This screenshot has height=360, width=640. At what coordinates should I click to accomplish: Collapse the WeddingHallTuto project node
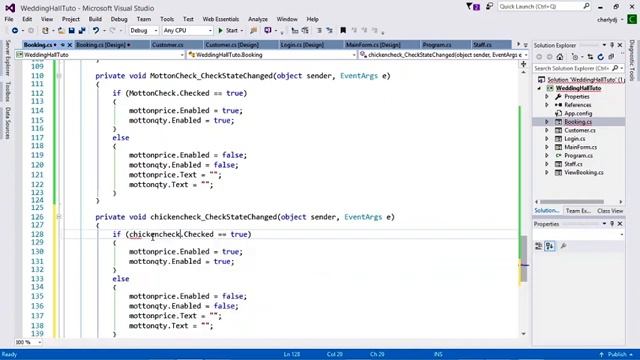pyautogui.click(x=540, y=88)
